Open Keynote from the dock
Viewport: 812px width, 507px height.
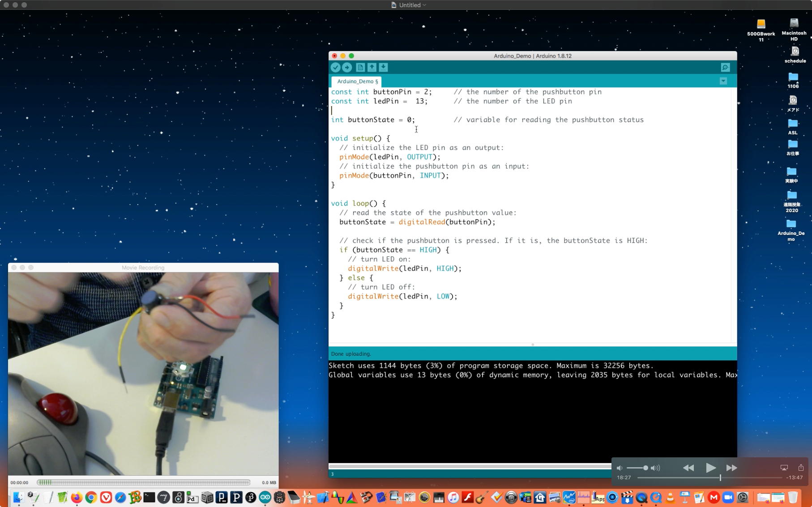click(x=685, y=497)
